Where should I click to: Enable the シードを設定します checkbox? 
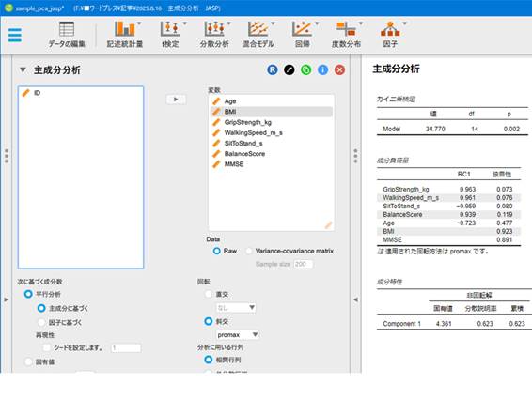(x=47, y=347)
